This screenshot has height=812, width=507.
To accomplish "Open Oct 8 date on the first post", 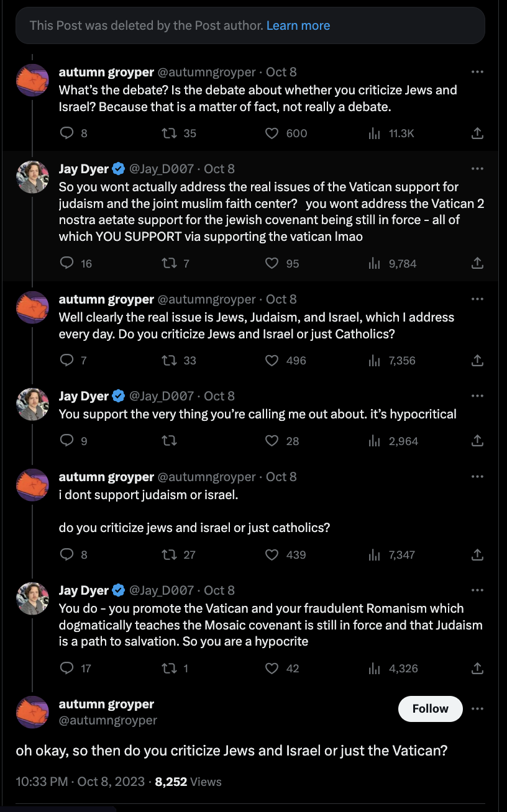I will point(281,72).
